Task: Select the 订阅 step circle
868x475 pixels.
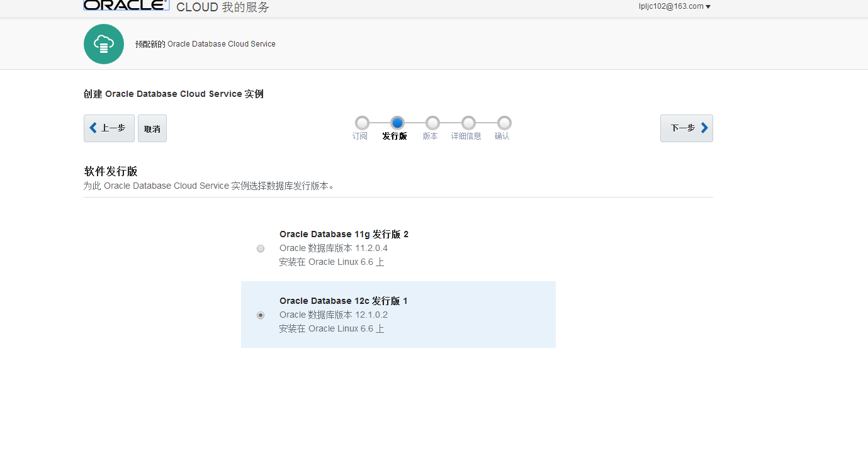Action: pyautogui.click(x=362, y=123)
